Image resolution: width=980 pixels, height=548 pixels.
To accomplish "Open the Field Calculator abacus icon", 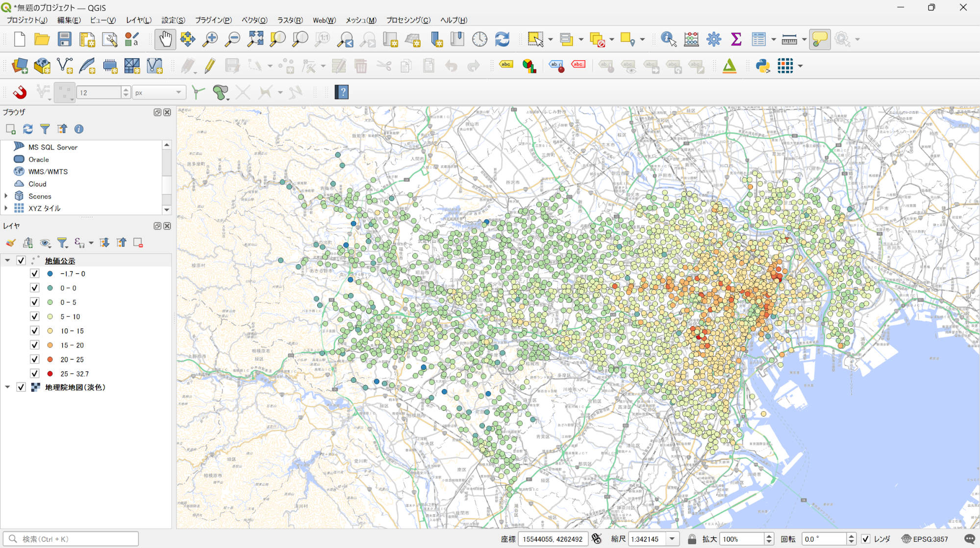I will (x=691, y=39).
